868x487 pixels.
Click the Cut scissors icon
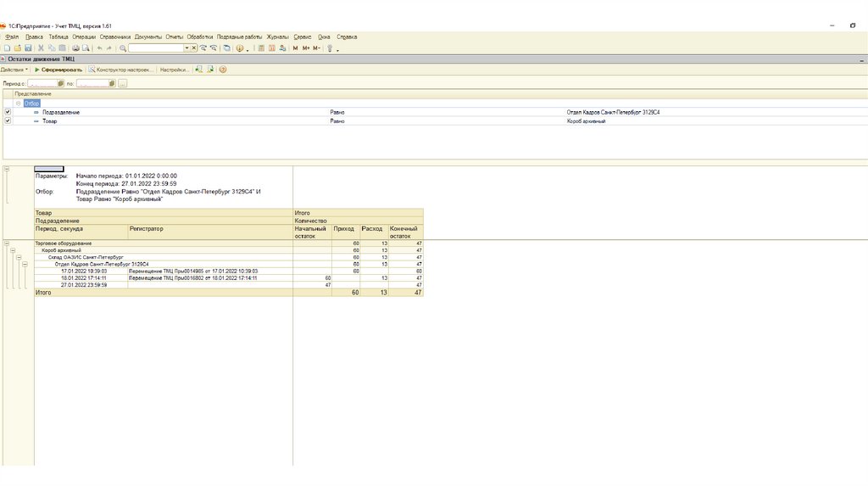40,48
